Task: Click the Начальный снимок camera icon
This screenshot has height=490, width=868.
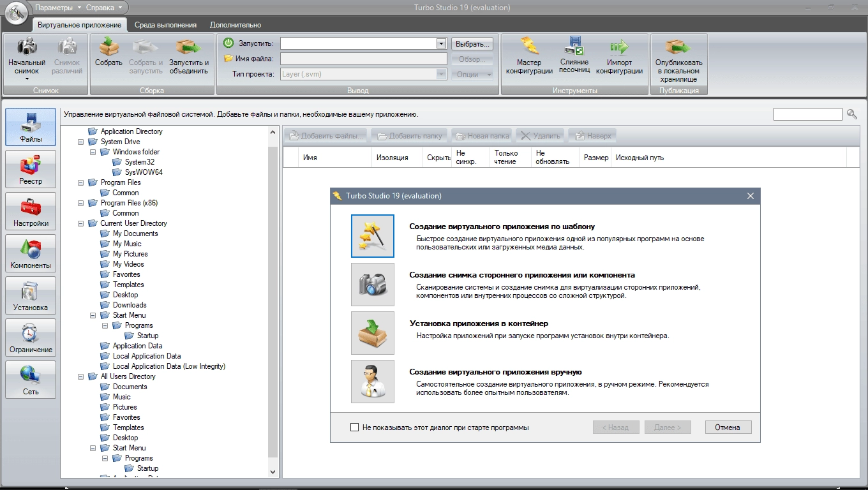Action: point(27,47)
